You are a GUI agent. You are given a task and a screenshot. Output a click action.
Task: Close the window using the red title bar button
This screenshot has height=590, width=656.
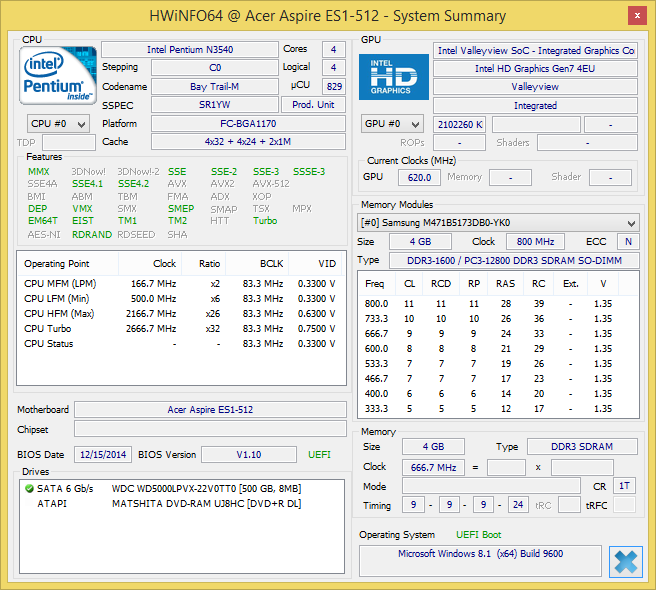[x=635, y=15]
